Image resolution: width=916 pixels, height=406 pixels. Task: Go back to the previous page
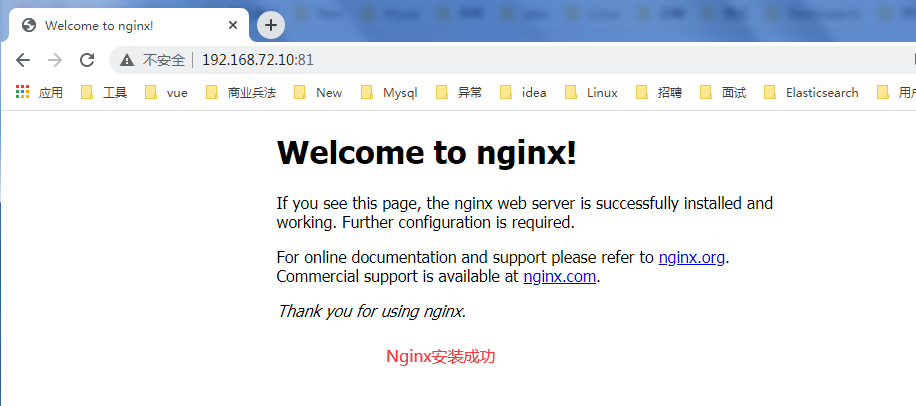click(23, 60)
